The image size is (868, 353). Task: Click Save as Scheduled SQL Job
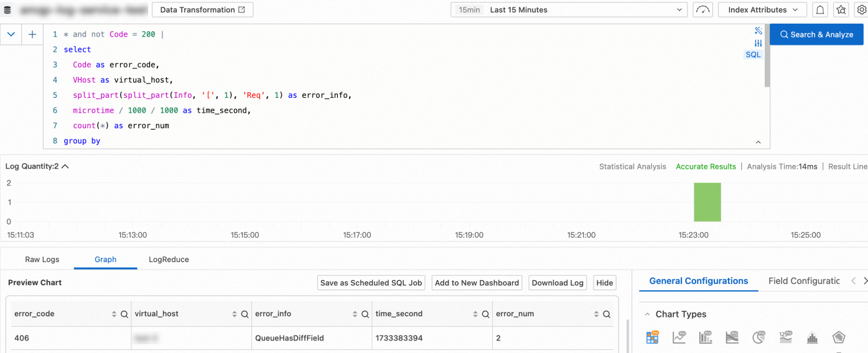pos(371,283)
